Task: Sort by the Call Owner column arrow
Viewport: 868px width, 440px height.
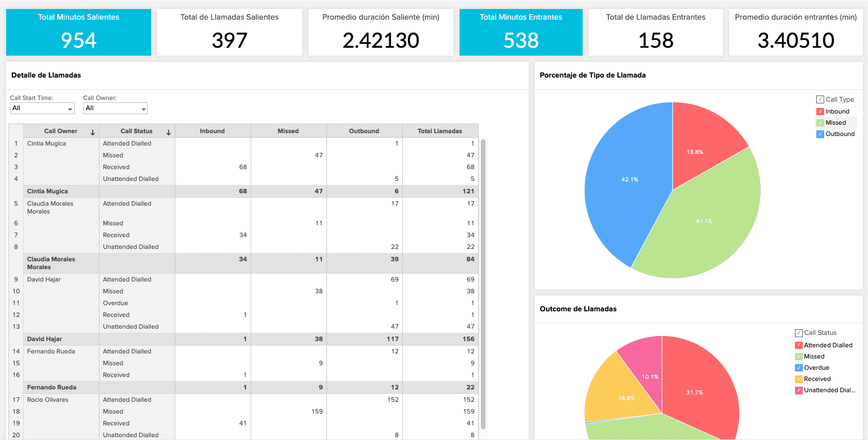Action: tap(93, 132)
